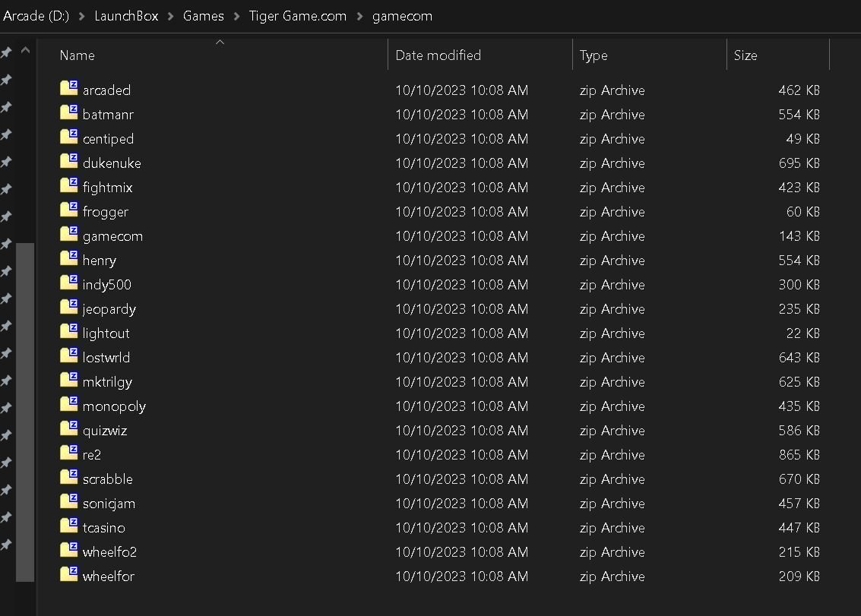Select the jeopardy file name

point(109,309)
